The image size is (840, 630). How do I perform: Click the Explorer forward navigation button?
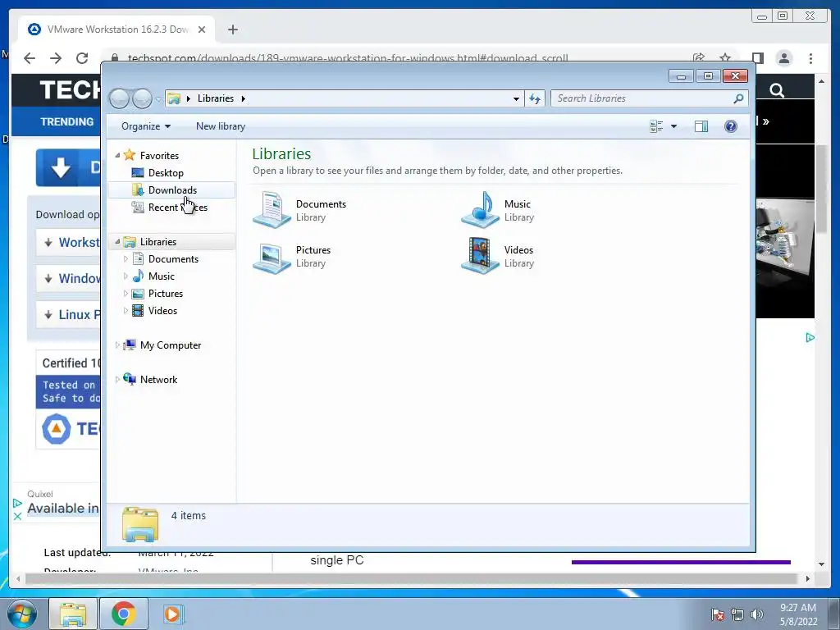coord(142,98)
